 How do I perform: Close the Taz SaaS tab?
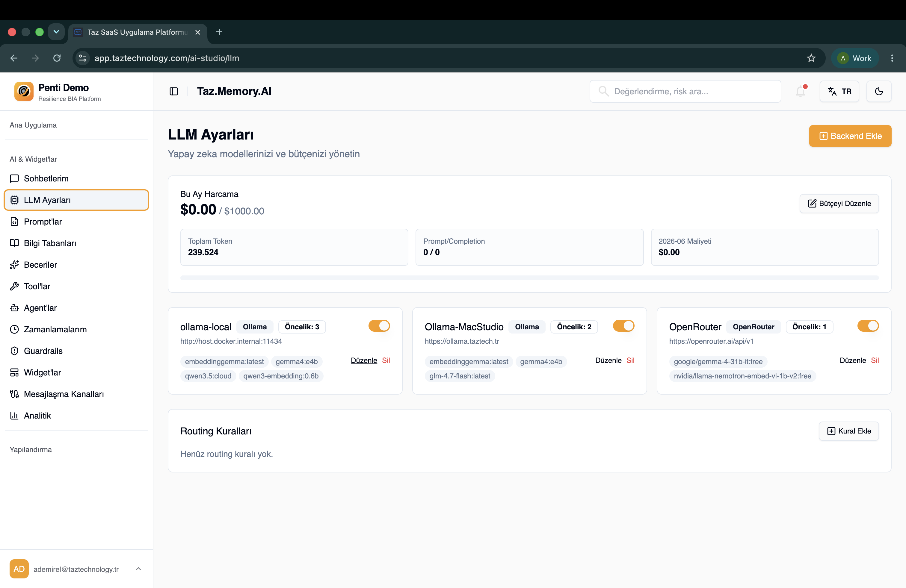[x=197, y=32]
